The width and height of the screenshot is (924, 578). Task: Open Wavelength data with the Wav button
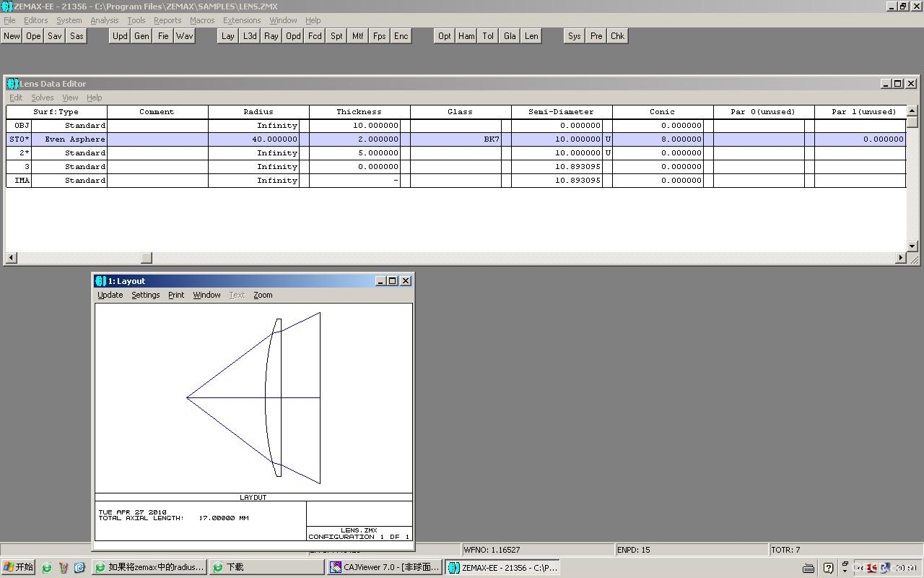pyautogui.click(x=185, y=36)
